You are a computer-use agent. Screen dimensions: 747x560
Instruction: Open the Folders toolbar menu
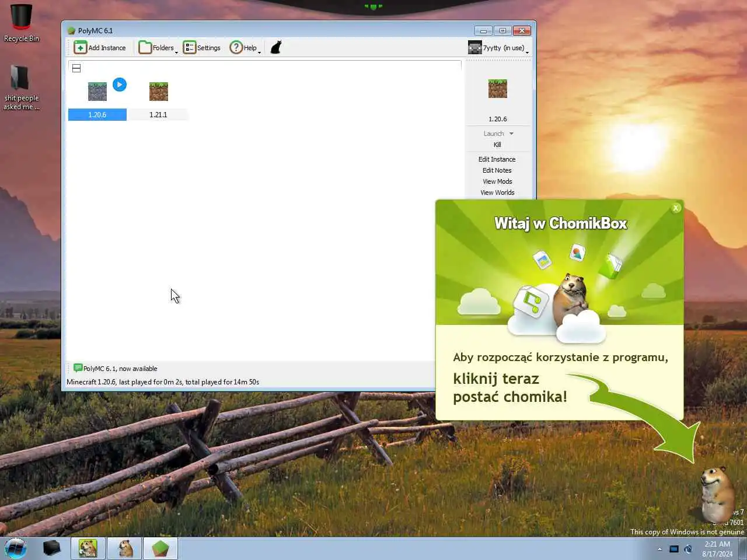[x=158, y=48]
